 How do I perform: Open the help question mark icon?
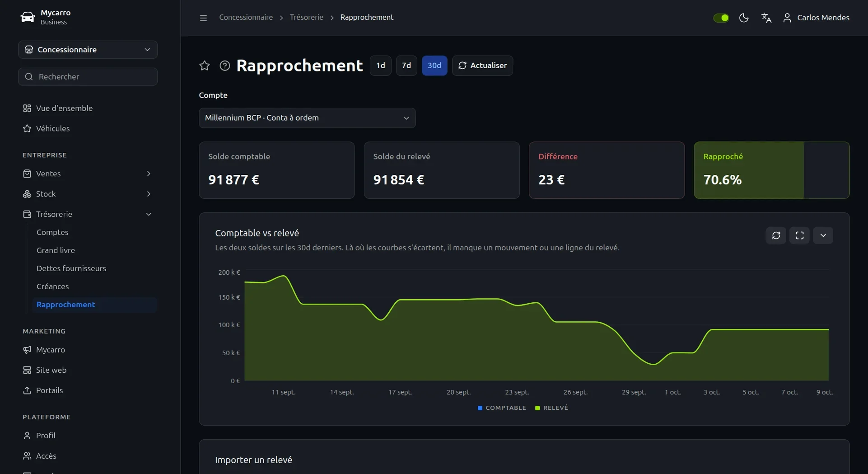tap(224, 66)
